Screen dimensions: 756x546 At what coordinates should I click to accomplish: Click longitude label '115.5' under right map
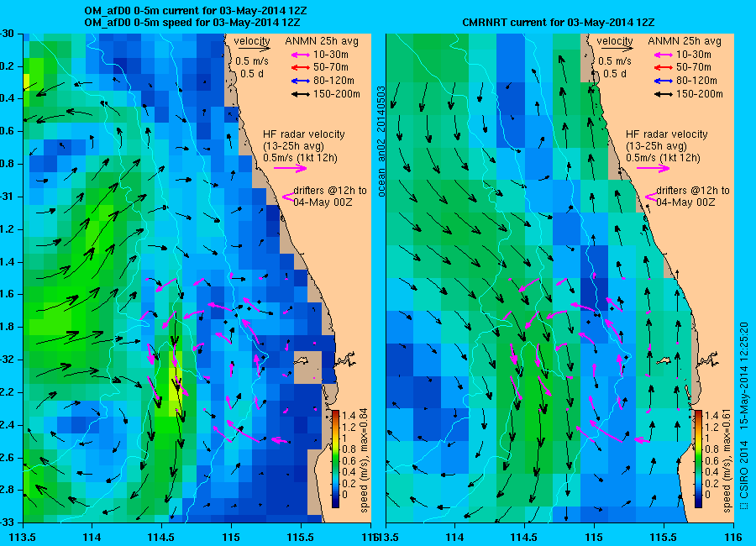tap(664, 538)
